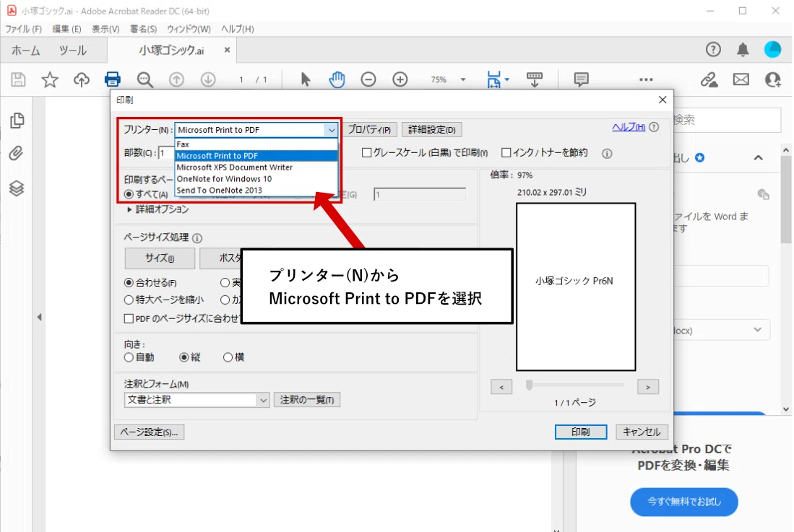This screenshot has height=532, width=794.
Task: Open attachments paperclip panel icon
Action: pyautogui.click(x=16, y=153)
